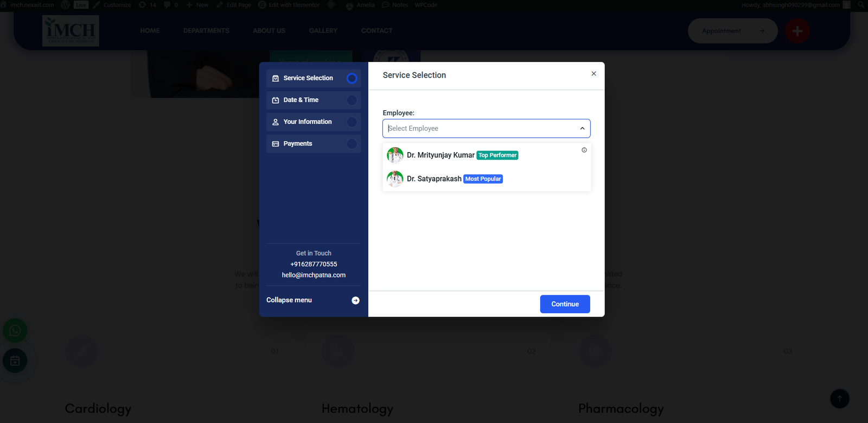
Task: Click the Continue button
Action: coord(565,304)
